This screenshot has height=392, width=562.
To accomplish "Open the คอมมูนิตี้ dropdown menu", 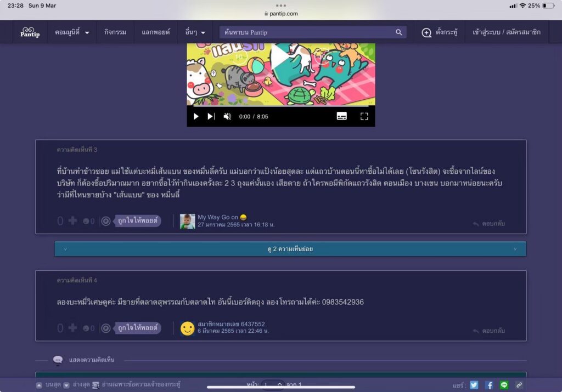I will [72, 32].
